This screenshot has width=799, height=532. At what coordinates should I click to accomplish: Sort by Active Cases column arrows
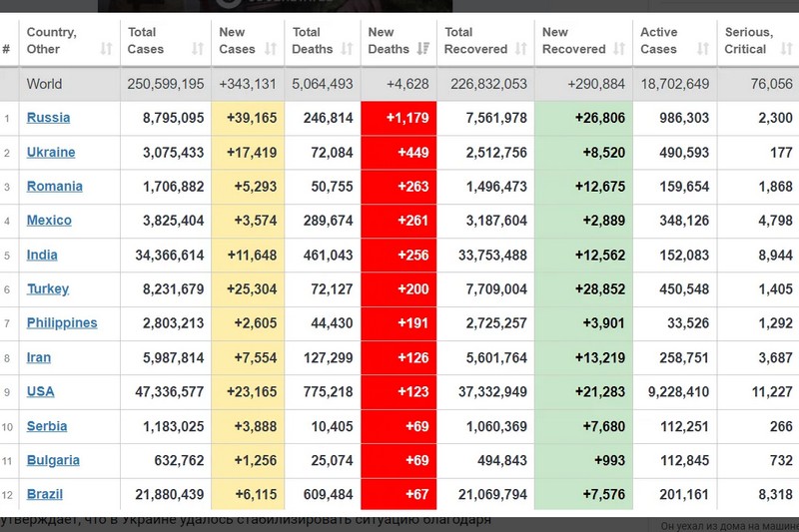click(703, 49)
